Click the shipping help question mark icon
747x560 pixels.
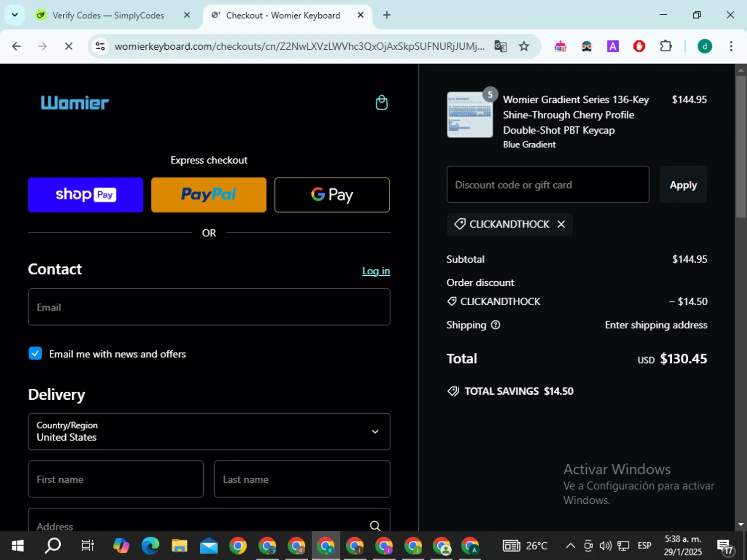[x=496, y=325]
